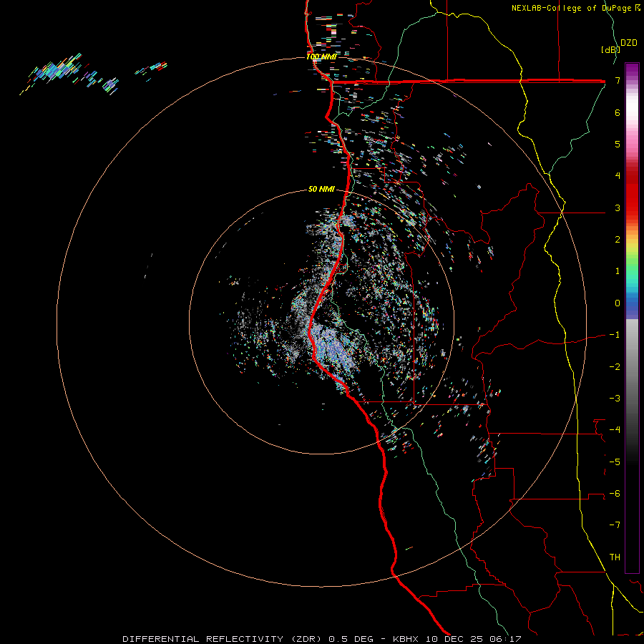Viewport: 644px width, 644px height.
Task: Click the -1 value on color scale
Action: [615, 335]
